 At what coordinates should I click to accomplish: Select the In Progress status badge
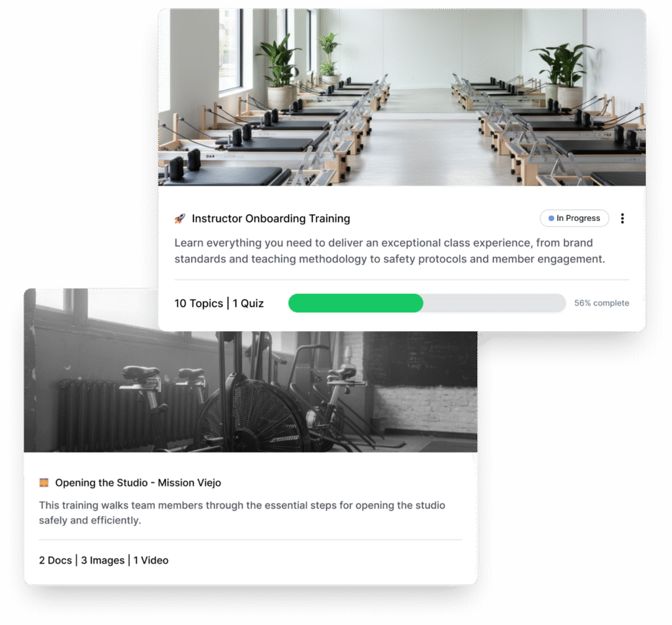click(574, 218)
